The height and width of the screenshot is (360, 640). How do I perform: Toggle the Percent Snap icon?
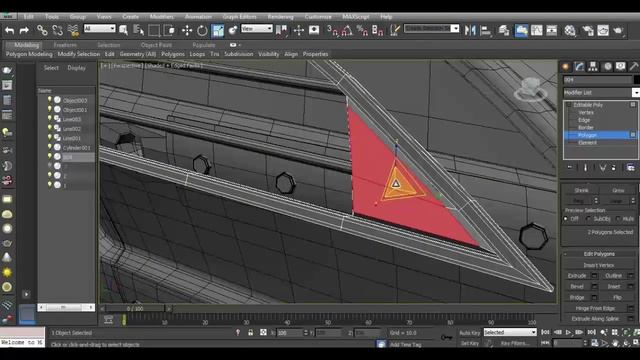(x=362, y=30)
